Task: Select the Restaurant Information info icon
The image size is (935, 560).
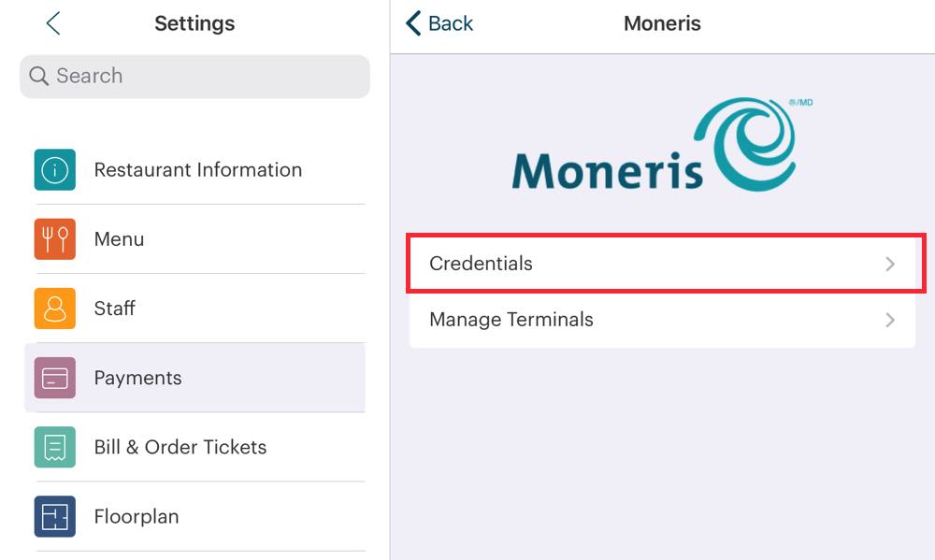Action: pyautogui.click(x=54, y=169)
